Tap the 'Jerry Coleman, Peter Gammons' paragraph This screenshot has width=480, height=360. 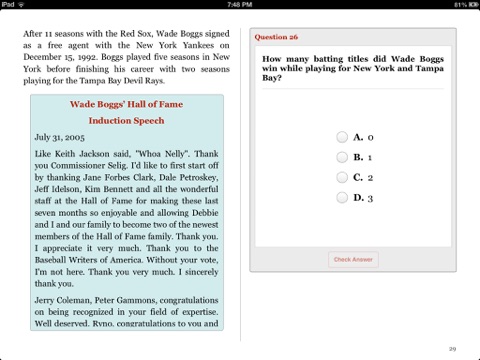[126, 312]
